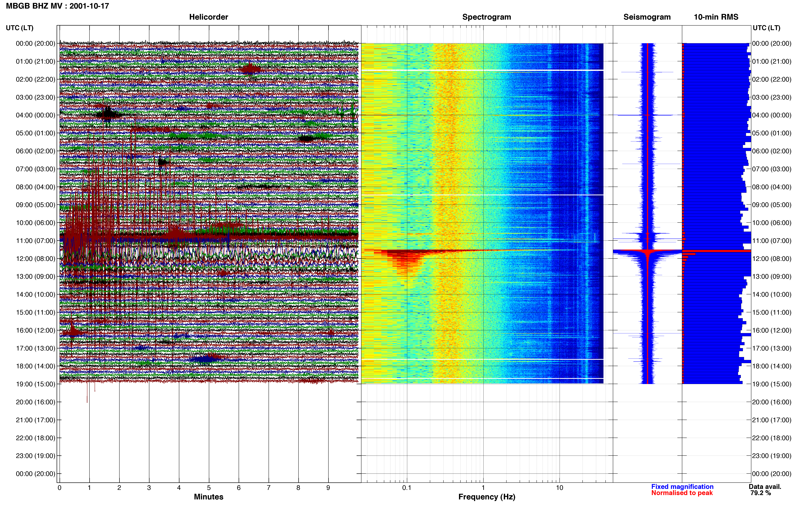This screenshot has height=508, width=812.
Task: Click the 'Seismogram' panel heading
Action: tap(647, 17)
